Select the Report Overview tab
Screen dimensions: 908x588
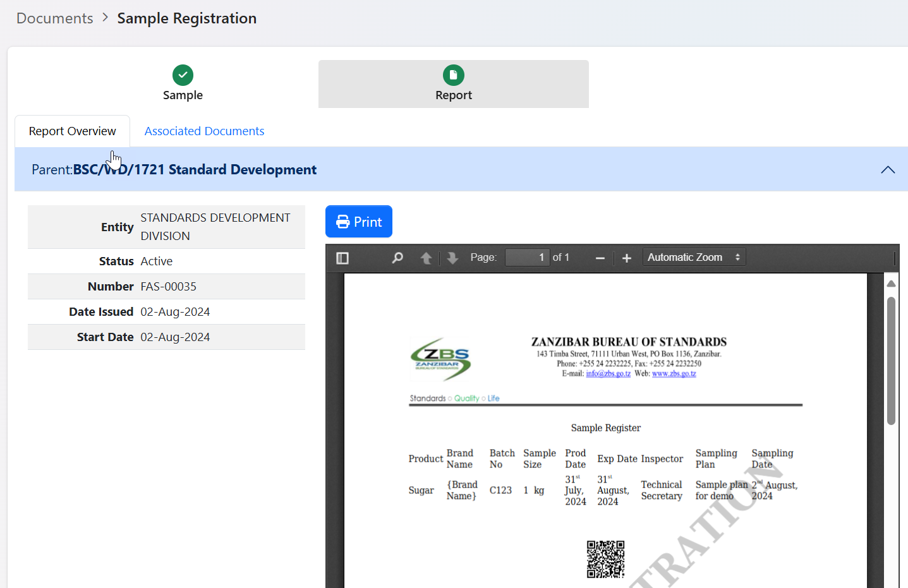coord(73,131)
